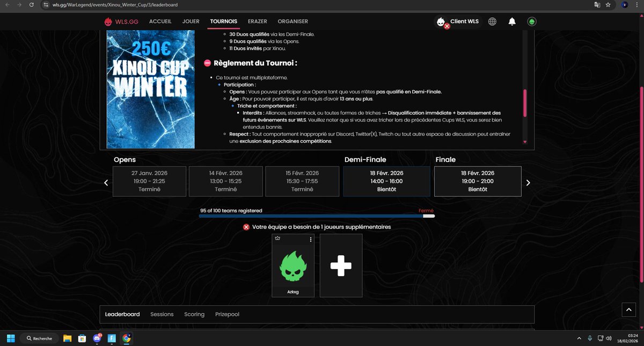This screenshot has height=346, width=644.
Task: Open the clock showing 03:24
Action: click(x=628, y=338)
